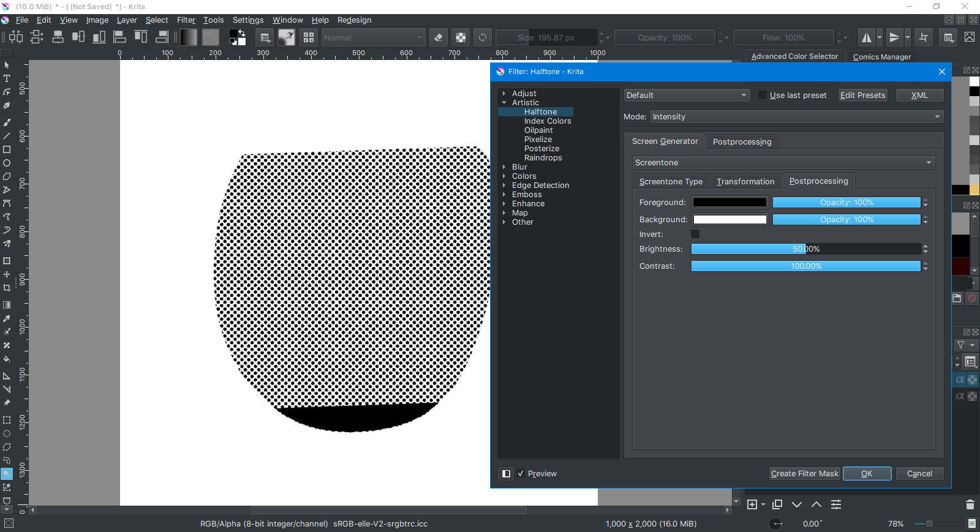Select the Rectangle shape tool

coord(7,149)
